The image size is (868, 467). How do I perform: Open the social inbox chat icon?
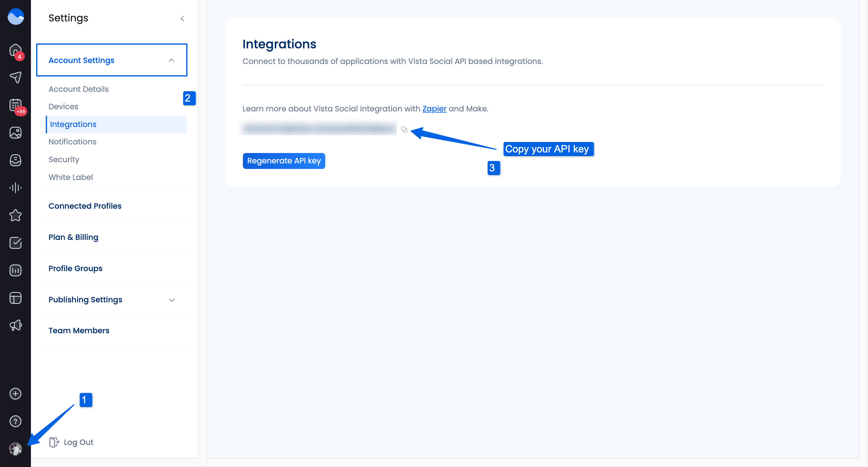pos(16,160)
